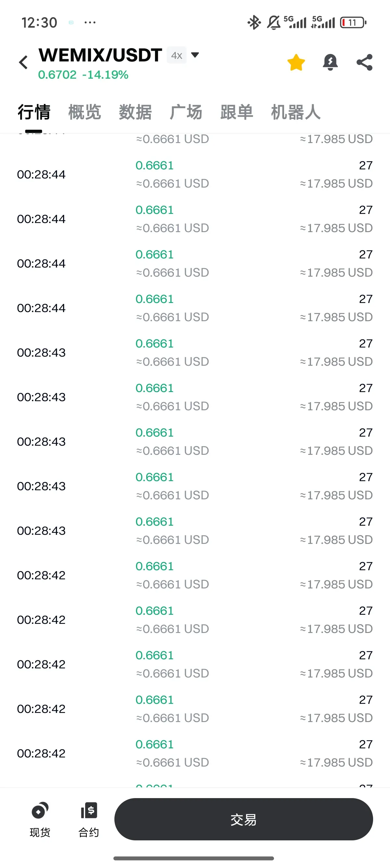The height and width of the screenshot is (868, 390).
Task: Select the 行情 tab
Action: [34, 112]
